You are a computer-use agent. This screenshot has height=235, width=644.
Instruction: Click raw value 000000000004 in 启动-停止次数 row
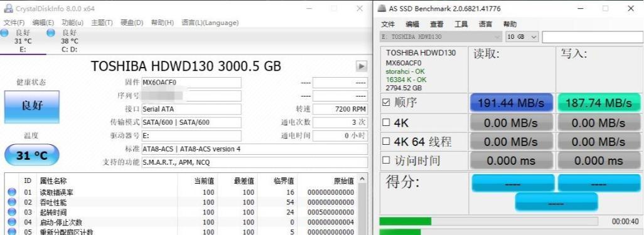coord(331,222)
